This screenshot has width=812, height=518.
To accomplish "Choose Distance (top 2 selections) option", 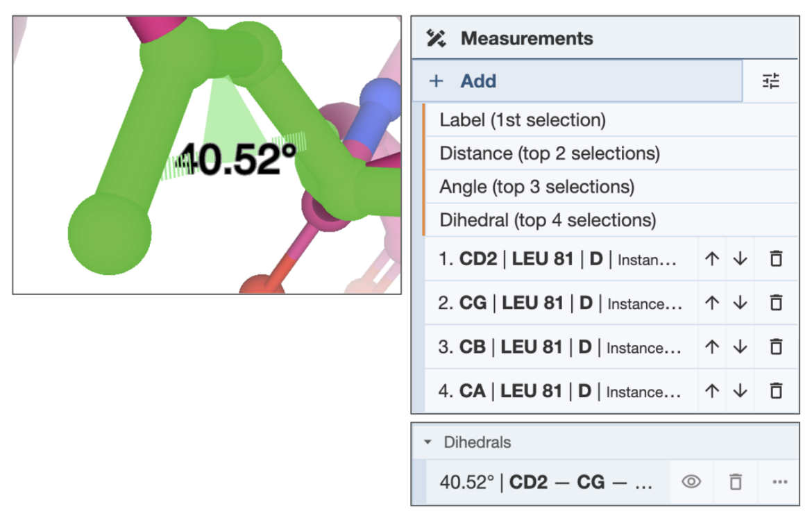I will point(550,153).
